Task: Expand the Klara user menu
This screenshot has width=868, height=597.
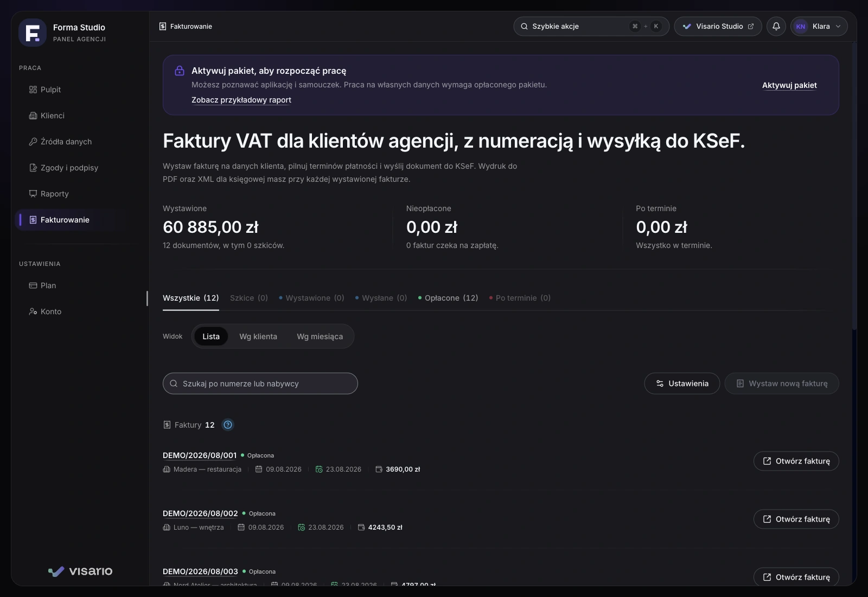Action: (819, 26)
